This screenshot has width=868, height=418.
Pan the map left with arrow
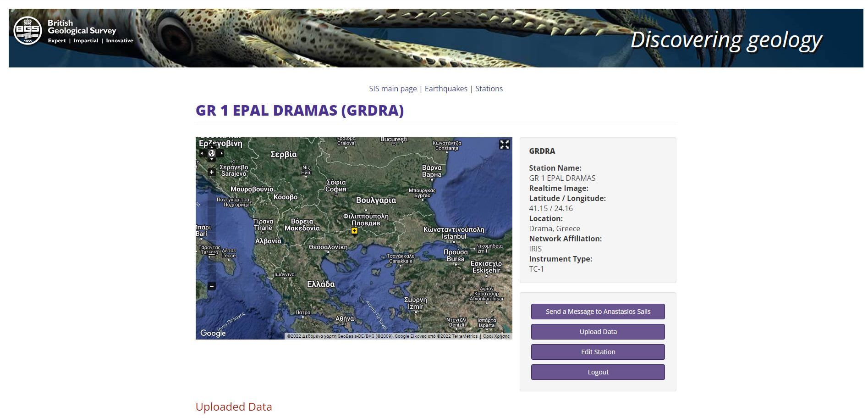click(x=202, y=153)
